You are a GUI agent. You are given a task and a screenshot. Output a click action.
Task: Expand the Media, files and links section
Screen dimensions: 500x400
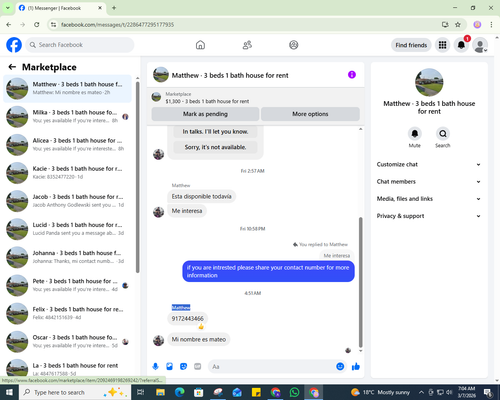429,199
